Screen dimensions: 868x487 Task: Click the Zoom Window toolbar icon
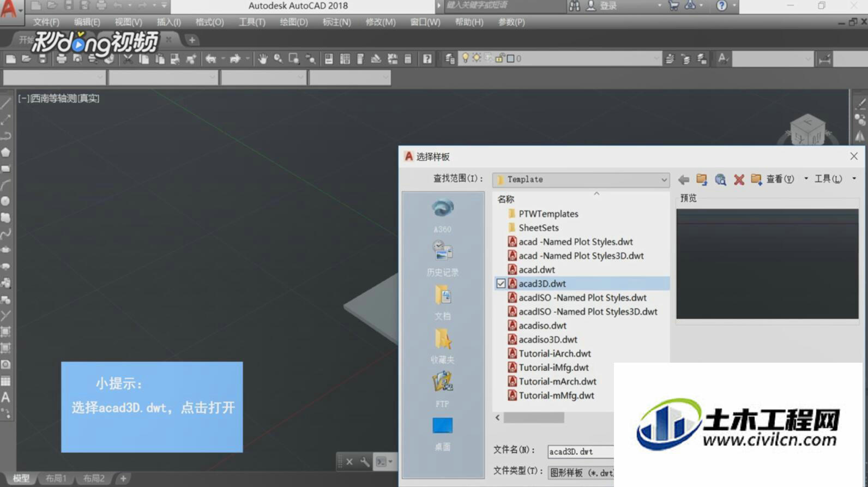[294, 59]
